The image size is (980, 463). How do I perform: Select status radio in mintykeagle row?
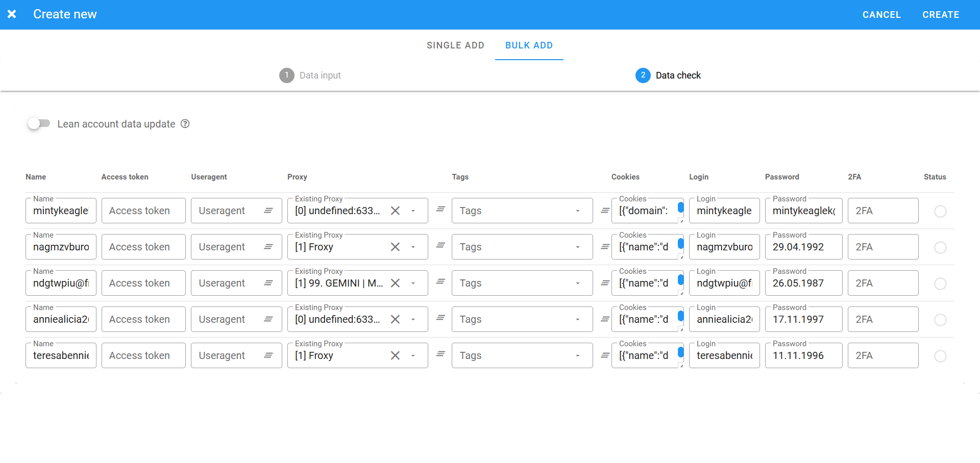[940, 211]
